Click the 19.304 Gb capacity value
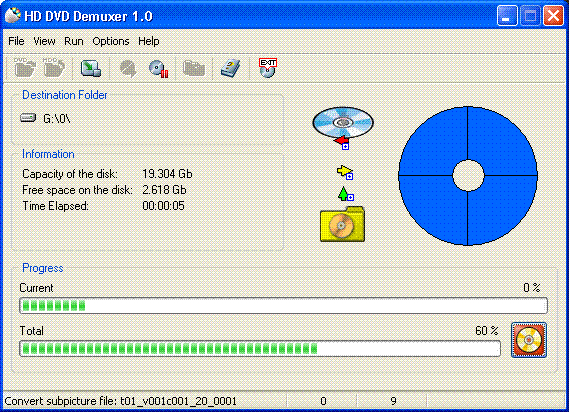 coord(167,174)
